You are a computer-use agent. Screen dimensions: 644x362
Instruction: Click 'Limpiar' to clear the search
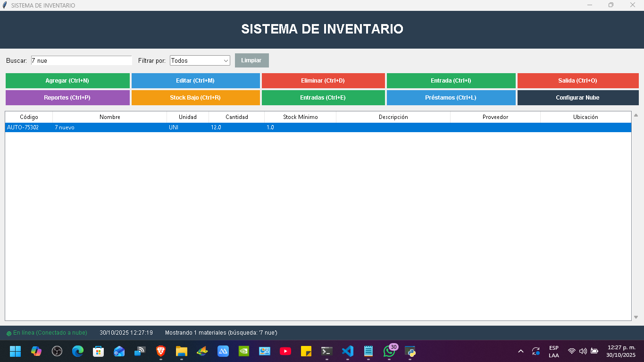(251, 60)
